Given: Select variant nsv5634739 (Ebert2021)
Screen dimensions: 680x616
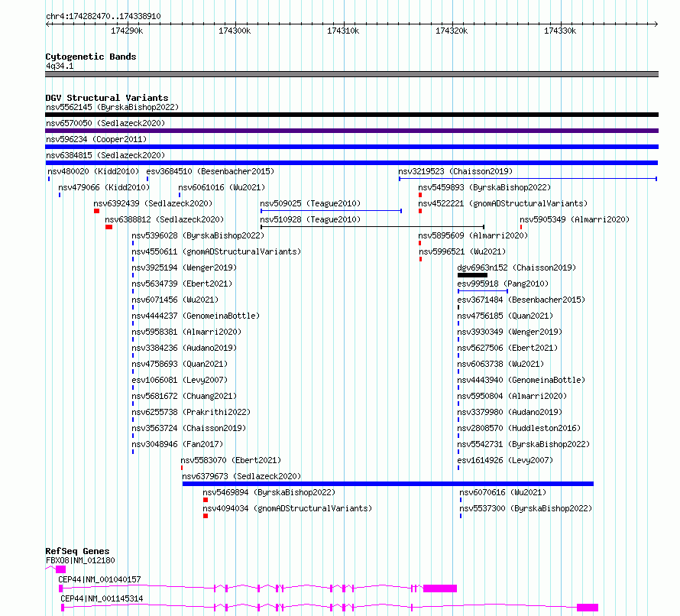Looking at the screenshot, I should (x=182, y=284).
